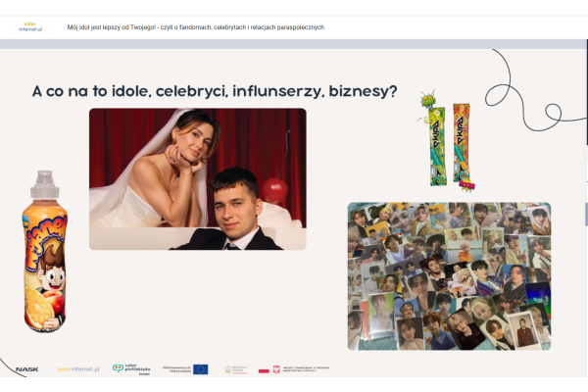Click the slide heading 'A co na to idole, celebryci'

tap(214, 91)
